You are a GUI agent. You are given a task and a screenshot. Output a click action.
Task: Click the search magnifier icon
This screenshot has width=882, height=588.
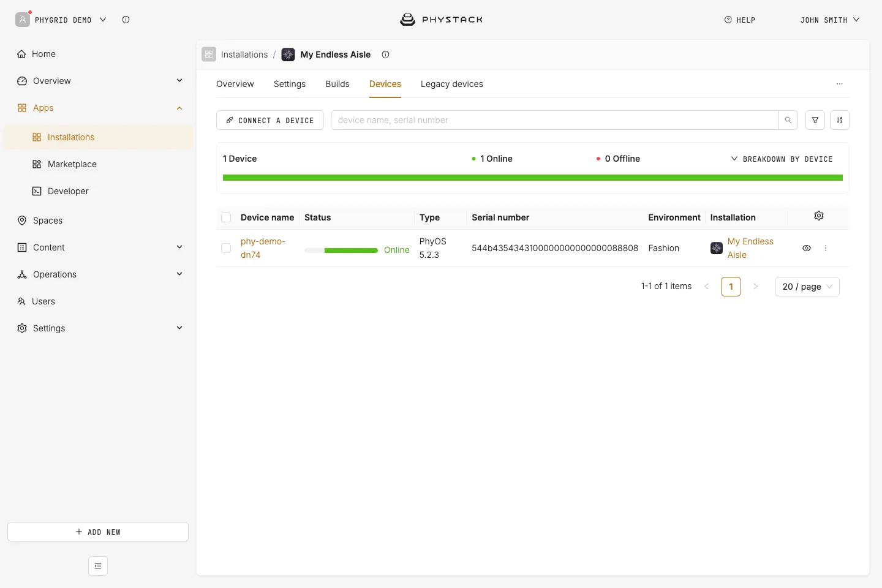coord(788,120)
